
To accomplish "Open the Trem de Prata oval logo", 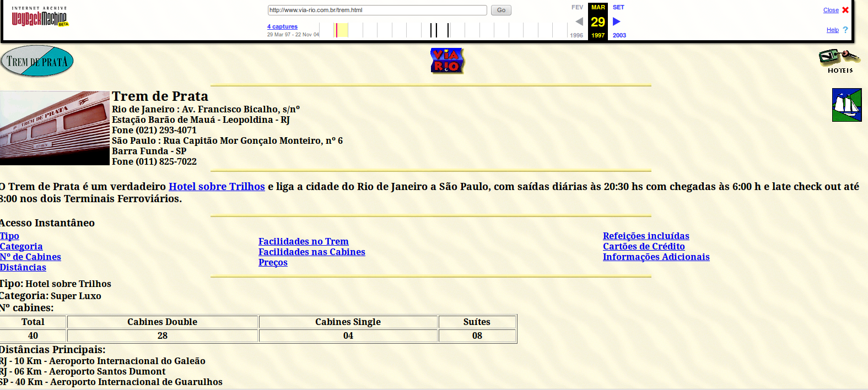I will coord(37,61).
